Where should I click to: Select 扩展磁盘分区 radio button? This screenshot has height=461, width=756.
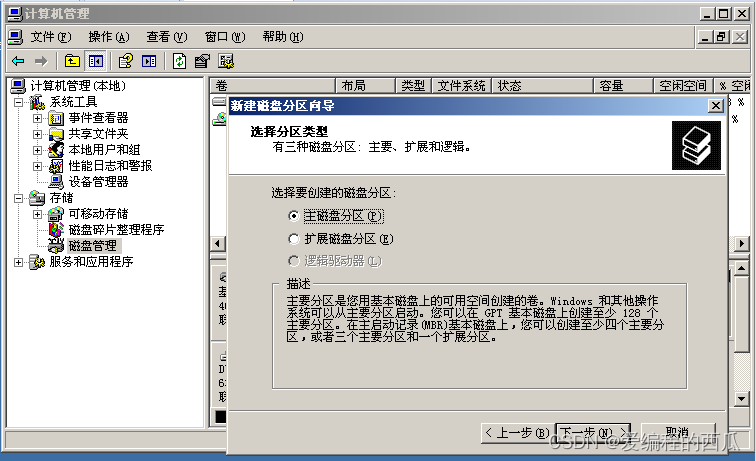tap(293, 239)
